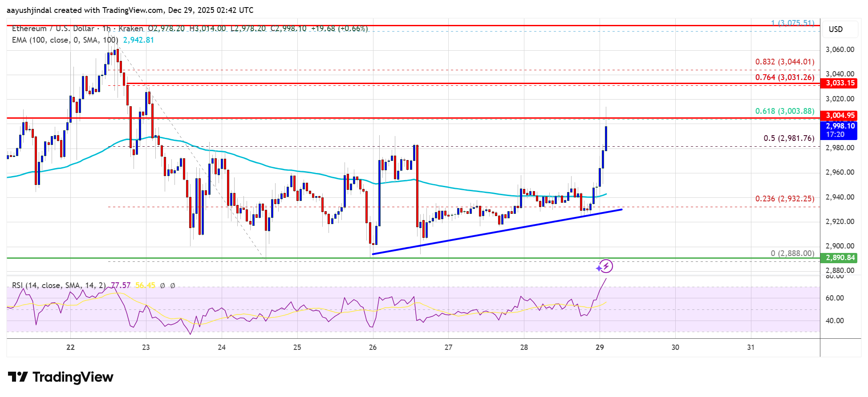Click the green 2,890.84 price label

point(840,258)
